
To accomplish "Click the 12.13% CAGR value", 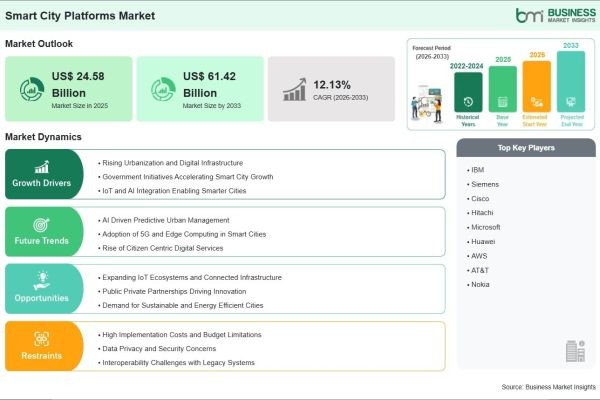I will (332, 85).
